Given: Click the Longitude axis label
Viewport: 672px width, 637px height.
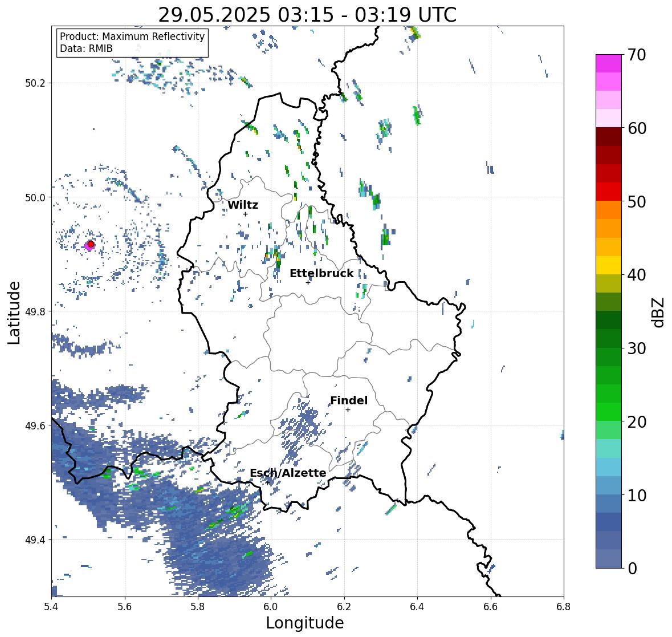Looking at the screenshot, I should [305, 623].
